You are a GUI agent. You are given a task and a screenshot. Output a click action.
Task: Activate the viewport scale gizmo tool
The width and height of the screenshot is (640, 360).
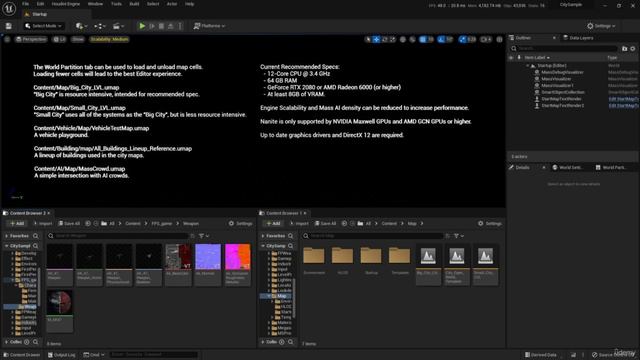(x=392, y=39)
